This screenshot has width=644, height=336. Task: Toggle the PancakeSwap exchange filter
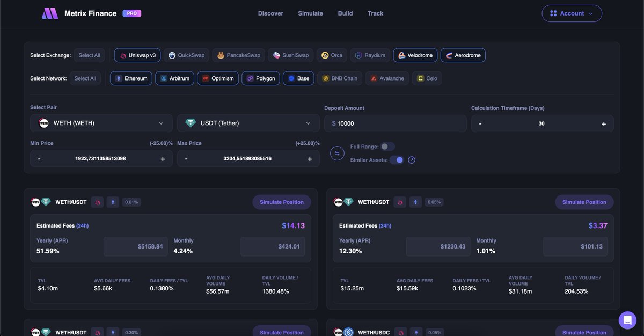(238, 55)
